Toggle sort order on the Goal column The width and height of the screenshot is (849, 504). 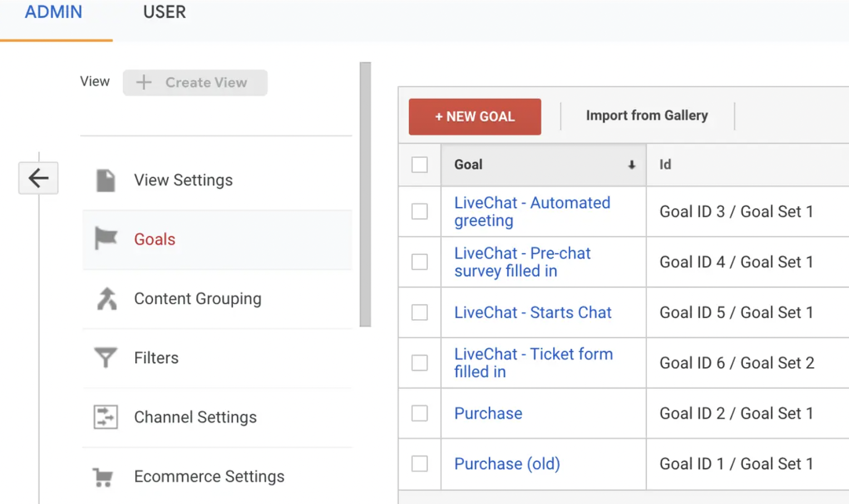tap(631, 165)
